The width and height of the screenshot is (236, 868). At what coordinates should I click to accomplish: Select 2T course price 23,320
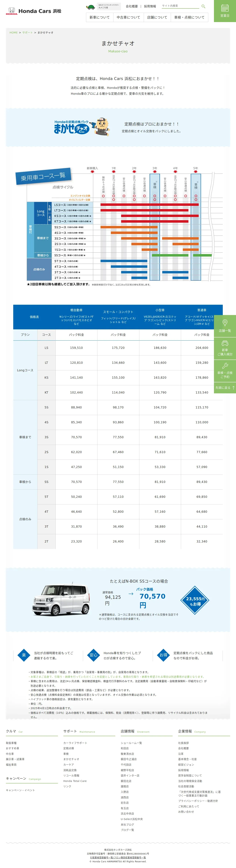(x=76, y=542)
